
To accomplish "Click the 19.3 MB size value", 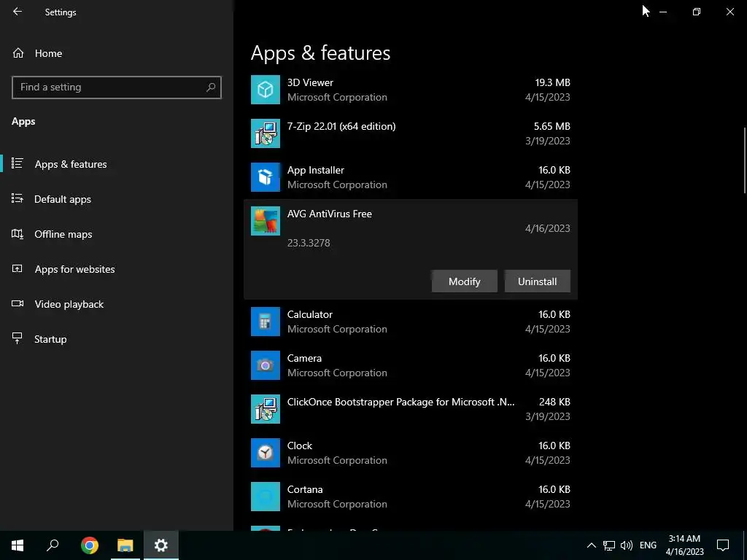I will [553, 82].
